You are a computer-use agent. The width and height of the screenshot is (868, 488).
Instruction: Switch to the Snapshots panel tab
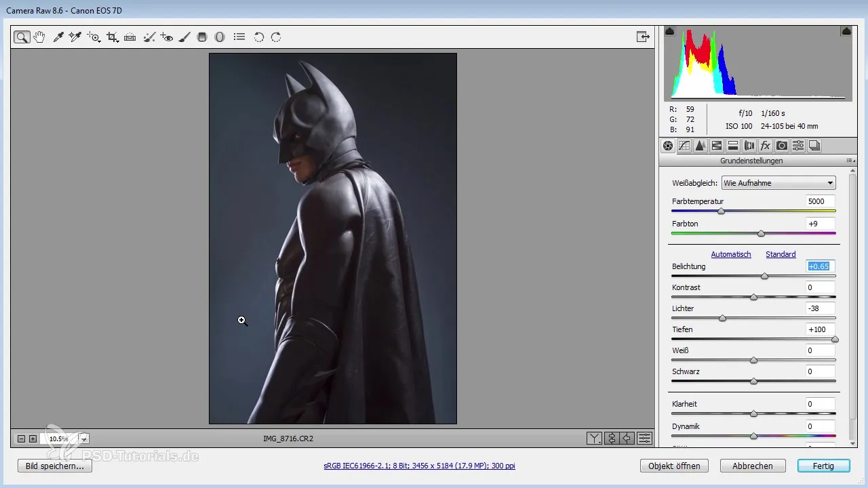pyautogui.click(x=814, y=146)
